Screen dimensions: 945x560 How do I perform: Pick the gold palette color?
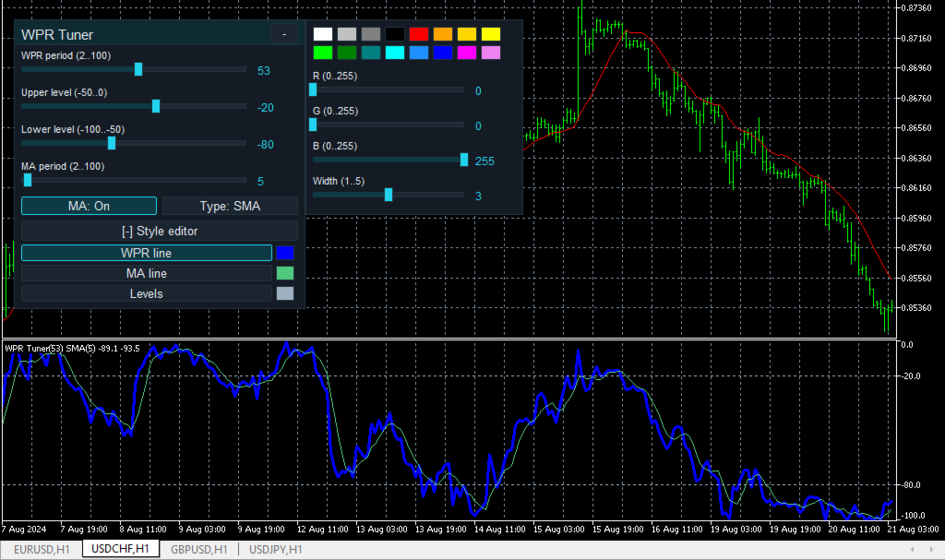coord(466,34)
